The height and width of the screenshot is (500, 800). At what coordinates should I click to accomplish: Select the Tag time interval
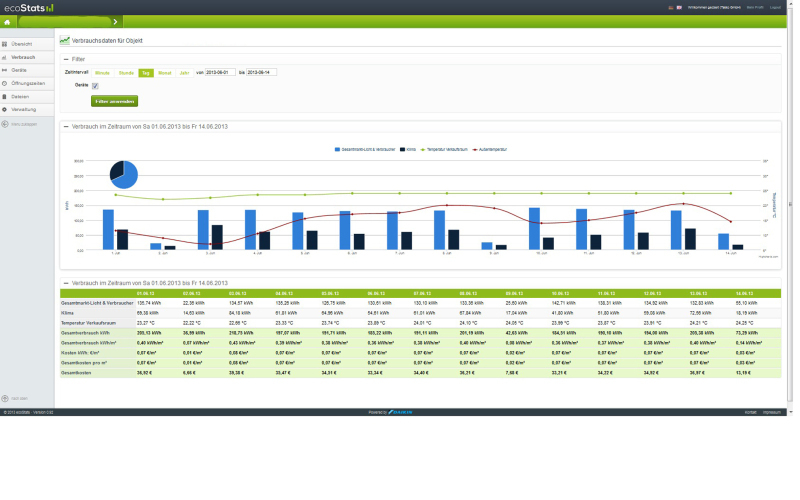click(x=146, y=73)
